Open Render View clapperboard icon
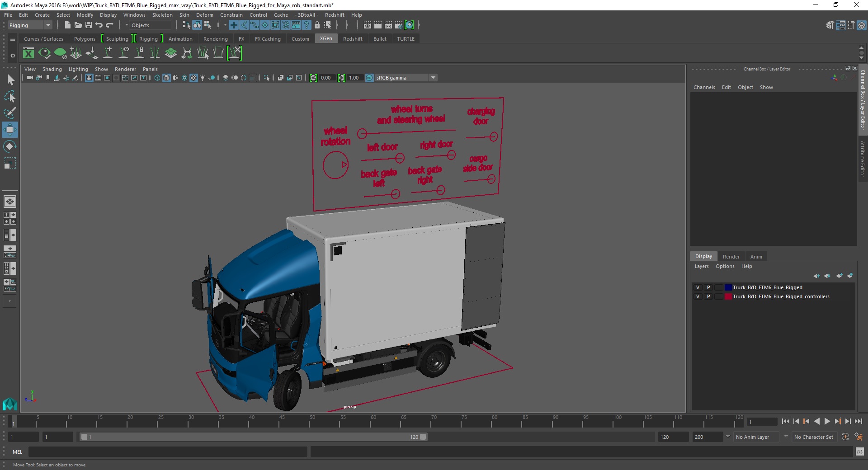This screenshot has width=868, height=470. 368,25
